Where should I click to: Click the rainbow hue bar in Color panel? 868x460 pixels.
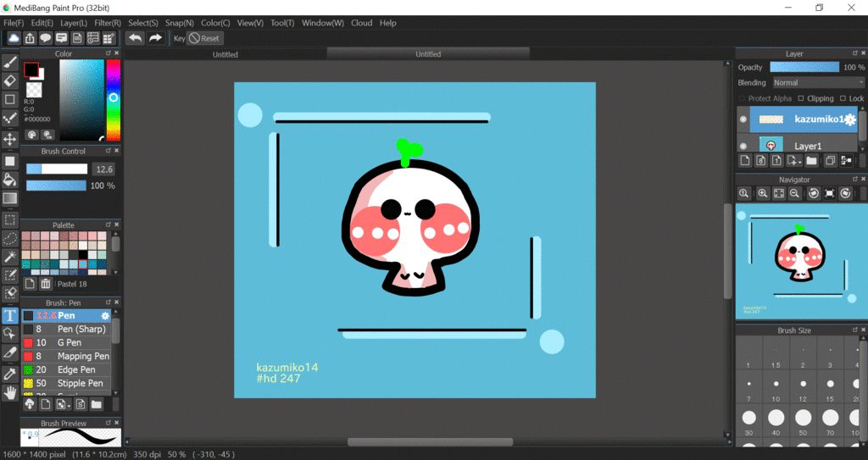pyautogui.click(x=114, y=100)
